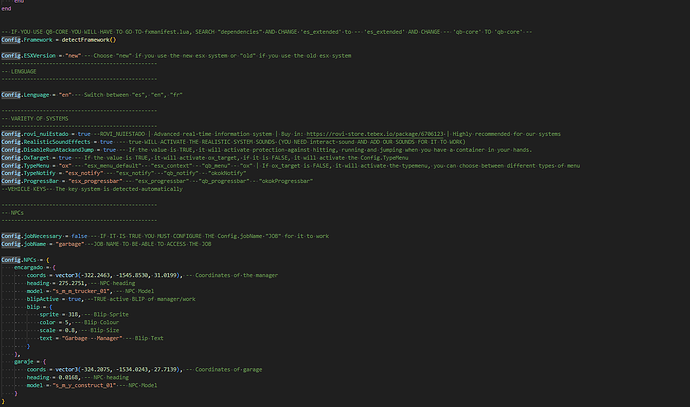Click the Config.ProgressBar setting name
This screenshot has width=690, height=407.
coord(28,180)
